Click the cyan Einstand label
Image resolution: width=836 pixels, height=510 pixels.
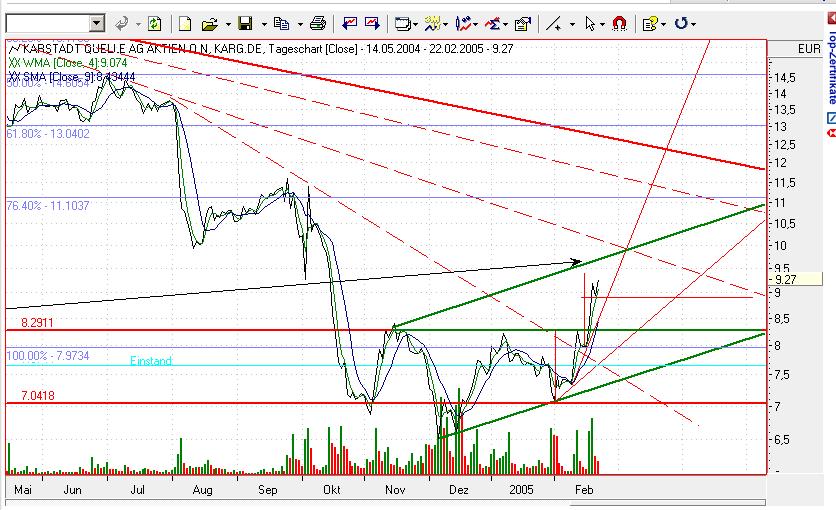point(151,361)
